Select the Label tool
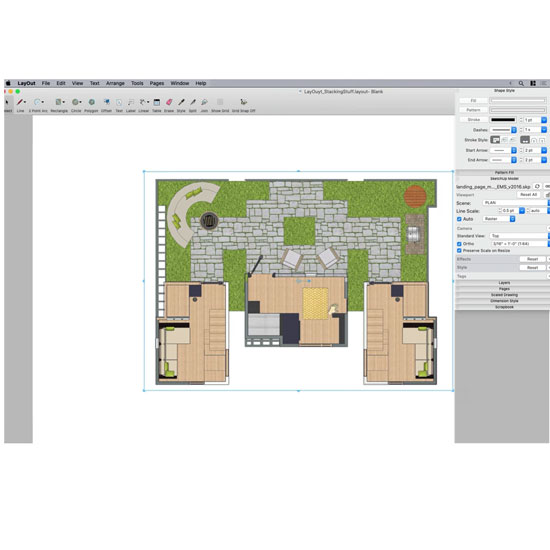 [131, 102]
